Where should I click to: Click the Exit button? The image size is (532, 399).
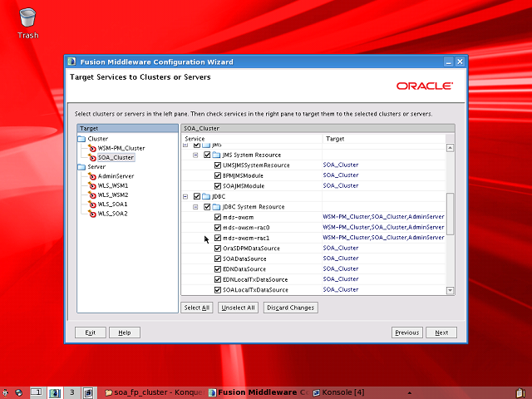91,332
